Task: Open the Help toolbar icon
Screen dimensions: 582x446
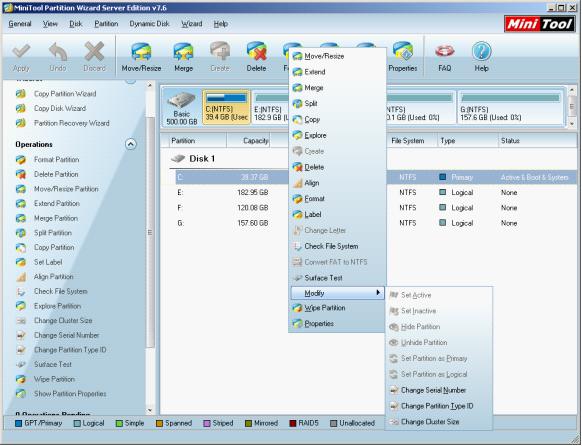Action: 481,57
